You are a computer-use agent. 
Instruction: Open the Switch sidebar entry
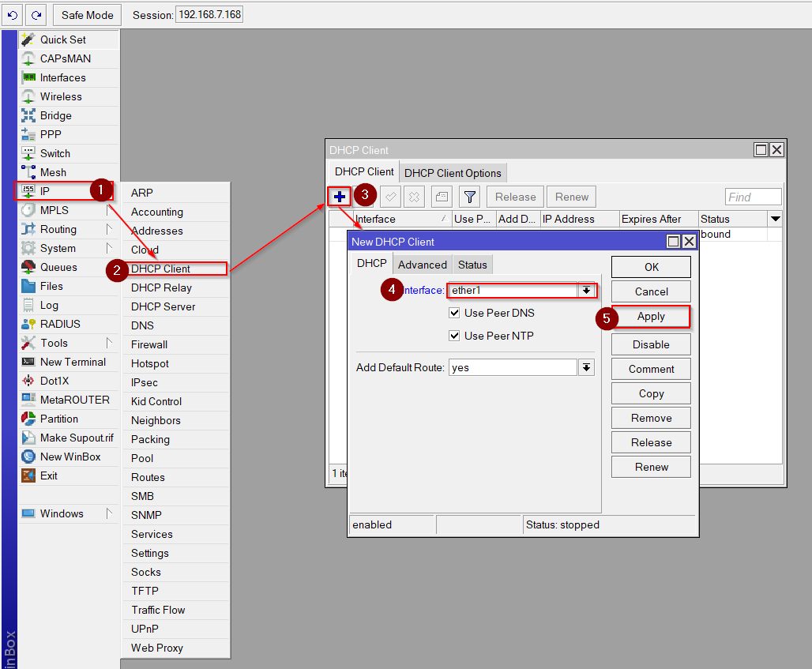tap(69, 153)
